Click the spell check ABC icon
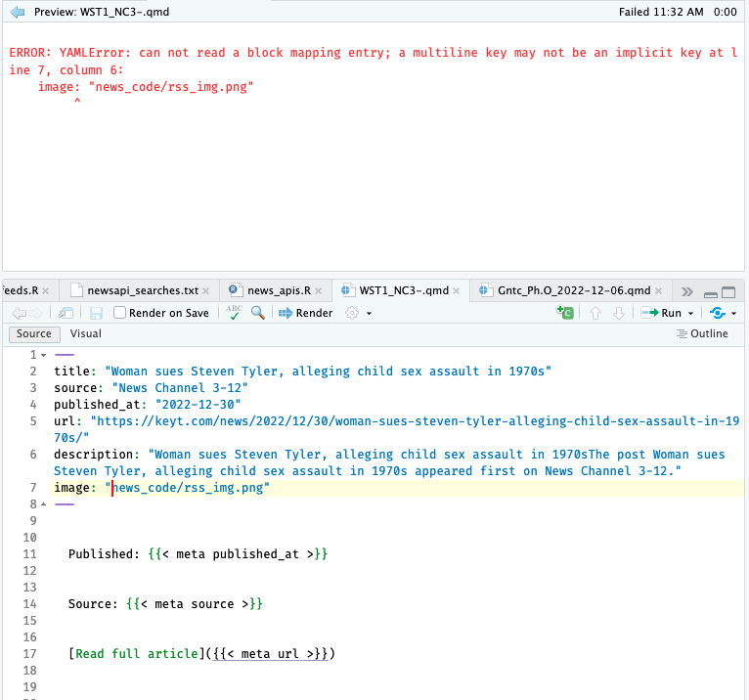749x700 pixels. [x=234, y=313]
